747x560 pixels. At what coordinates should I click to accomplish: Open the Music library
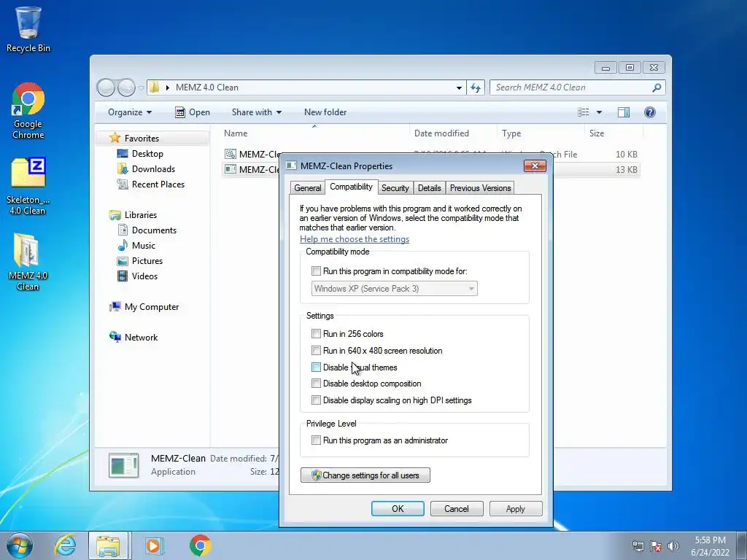pos(136,245)
